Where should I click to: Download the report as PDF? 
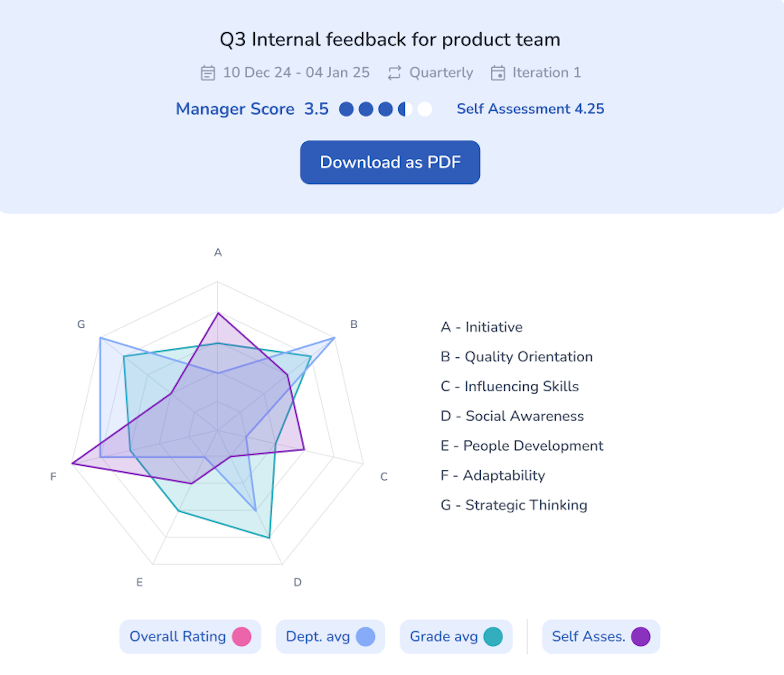coord(390,162)
